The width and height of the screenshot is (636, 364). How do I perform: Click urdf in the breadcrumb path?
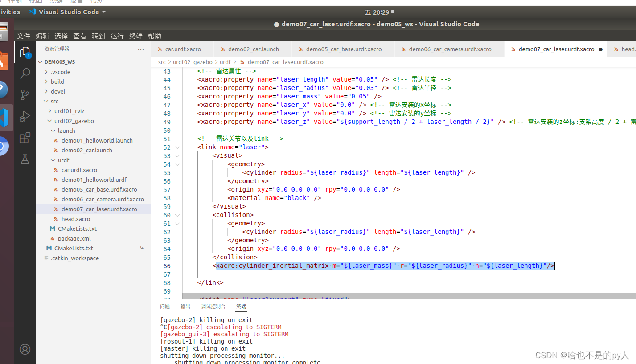click(x=226, y=62)
